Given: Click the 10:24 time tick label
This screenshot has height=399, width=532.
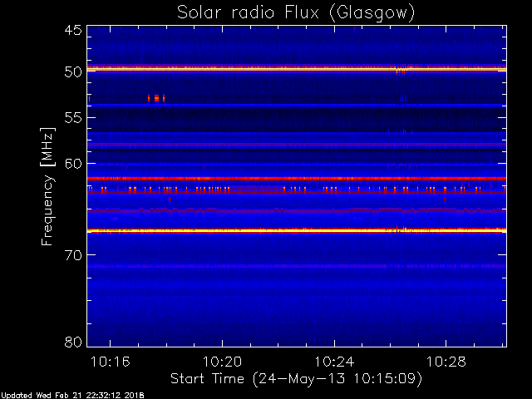Looking at the screenshot, I should [334, 362].
